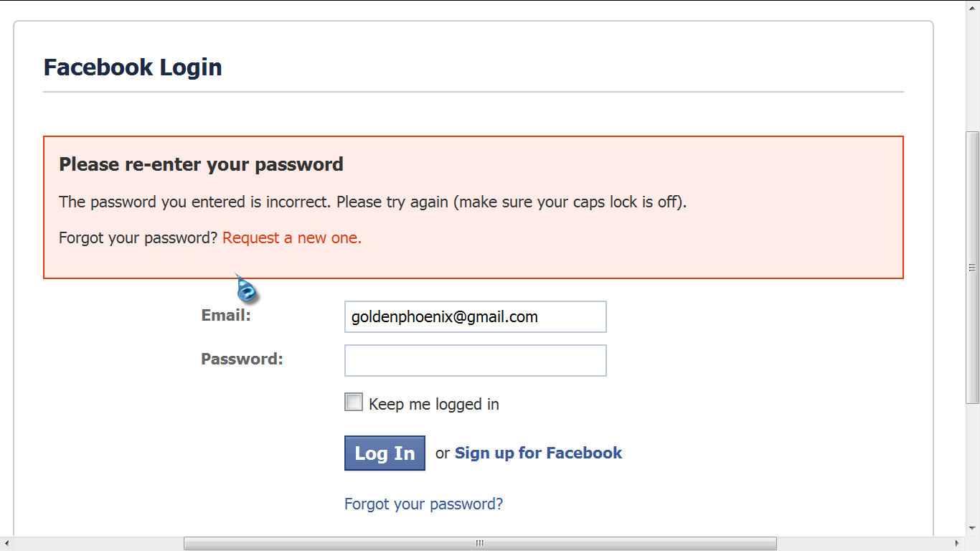Image resolution: width=980 pixels, height=551 pixels.
Task: Grab the horizontal scrollbar thumb
Action: coord(480,543)
